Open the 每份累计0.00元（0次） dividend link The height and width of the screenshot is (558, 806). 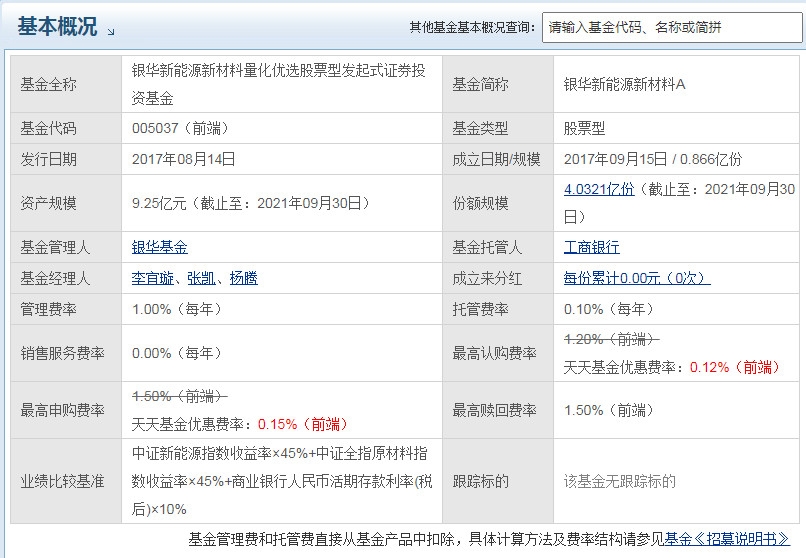tap(637, 278)
